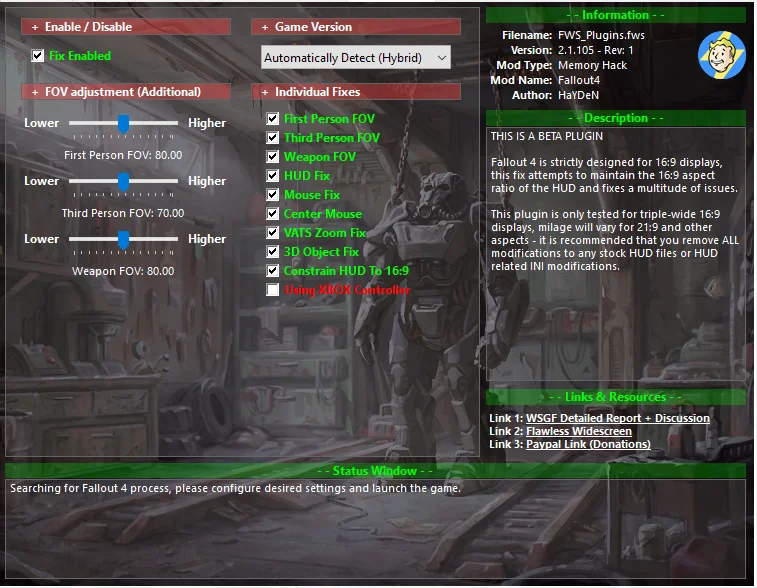Click the Mod Name value Fallout4

point(579,80)
